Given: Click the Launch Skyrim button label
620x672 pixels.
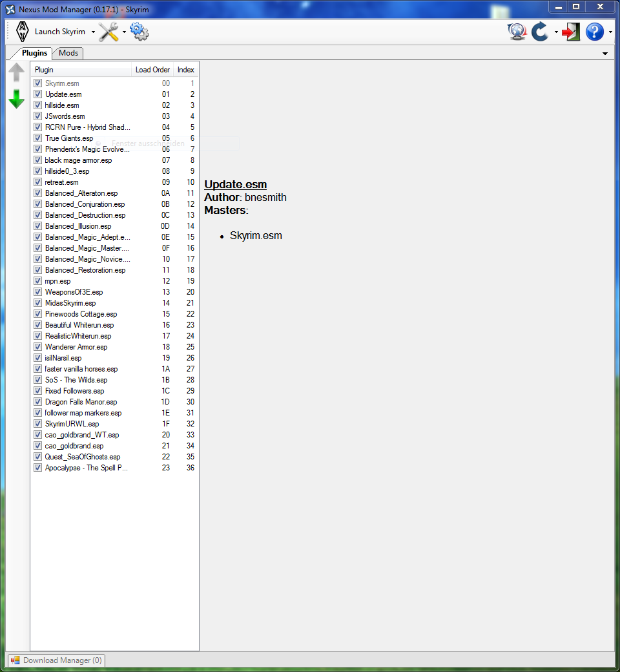Looking at the screenshot, I should point(60,32).
